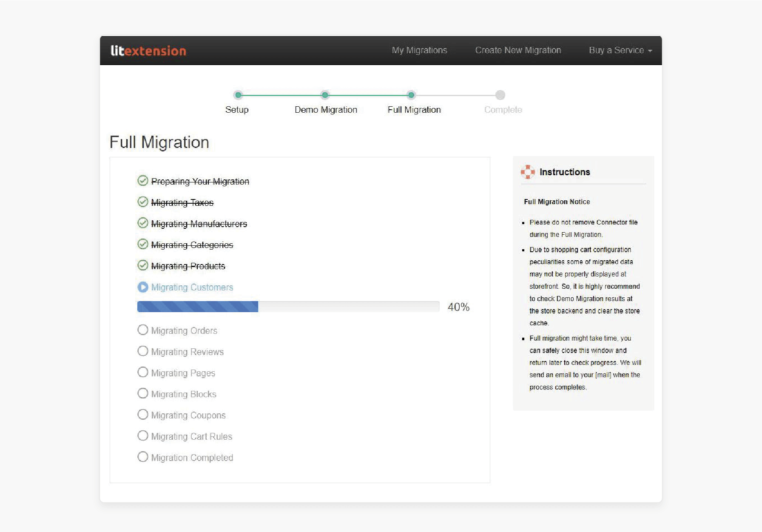Click the 'Migrating Taxes' text
This screenshot has width=762, height=532.
click(x=182, y=203)
